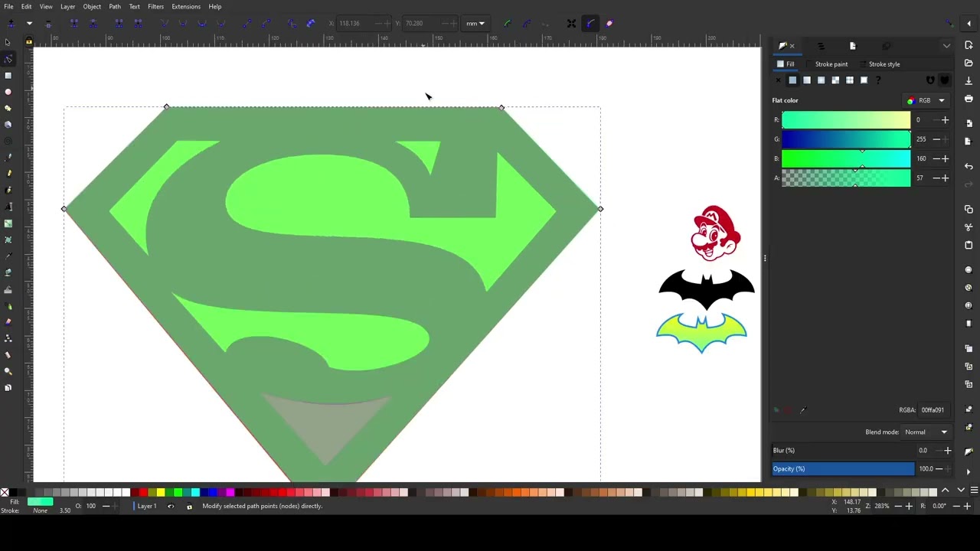The height and width of the screenshot is (551, 980).
Task: Click the Mario head graphic on canvas
Action: [715, 233]
